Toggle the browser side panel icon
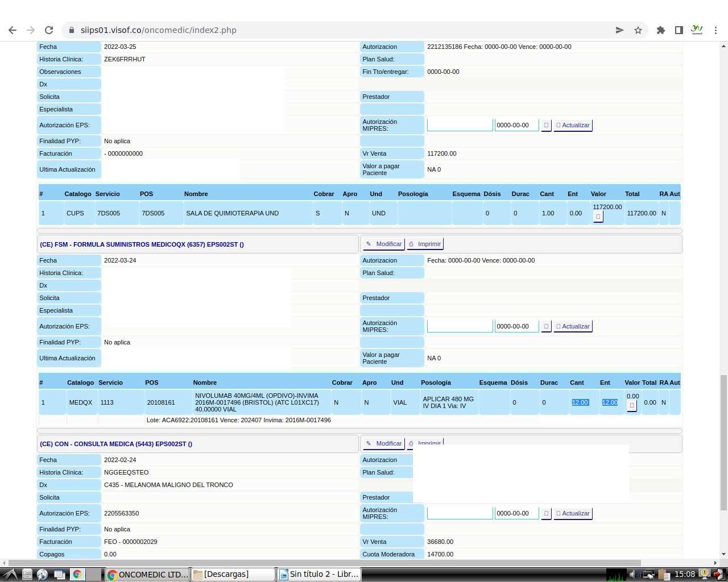The width and height of the screenshot is (728, 582). click(x=679, y=30)
